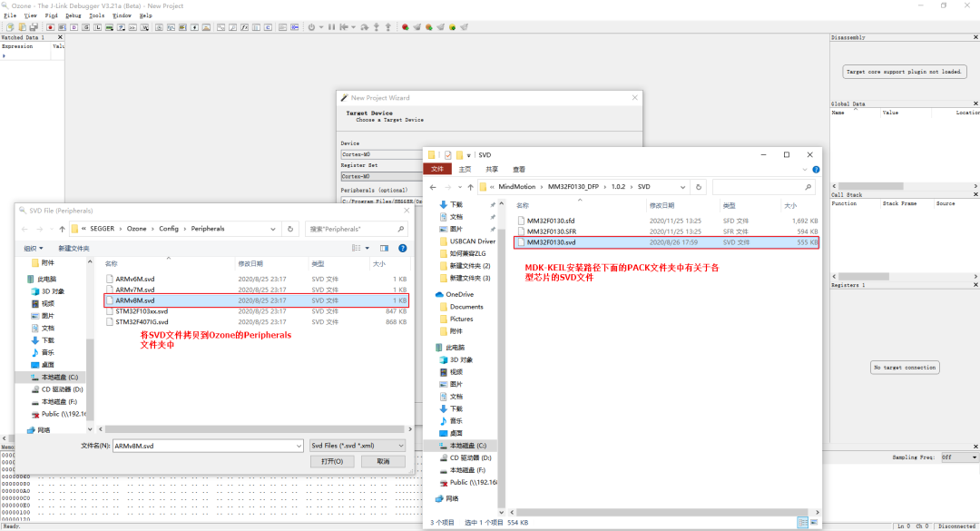The height and width of the screenshot is (531, 980).
Task: Close the Watched Data 1 panel
Action: (60, 37)
